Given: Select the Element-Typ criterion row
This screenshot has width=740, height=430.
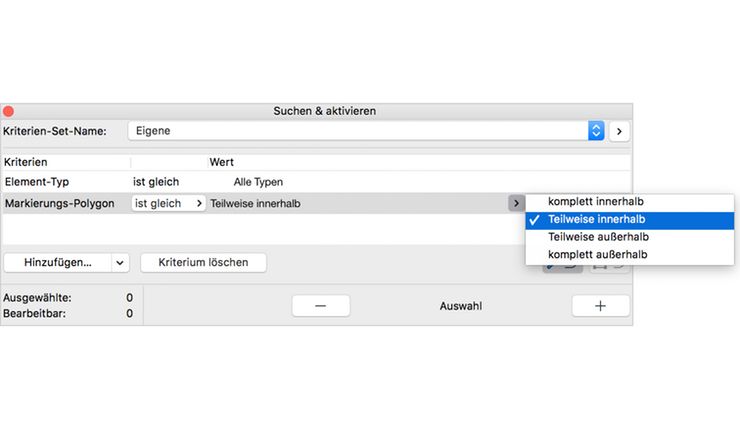Looking at the screenshot, I should pos(316,182).
